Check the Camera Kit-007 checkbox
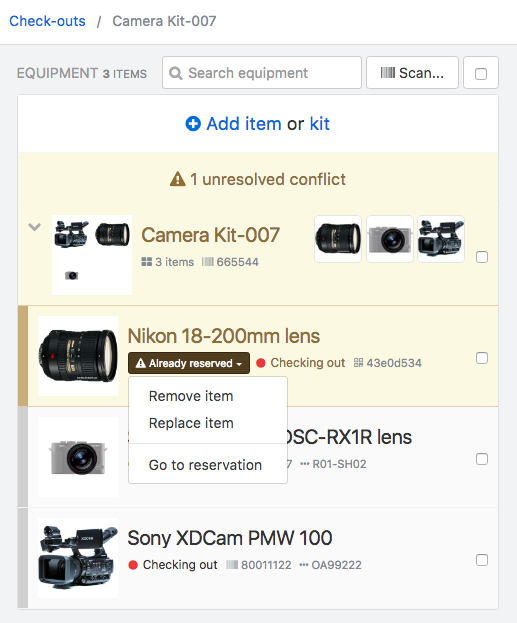This screenshot has height=623, width=517. (482, 257)
